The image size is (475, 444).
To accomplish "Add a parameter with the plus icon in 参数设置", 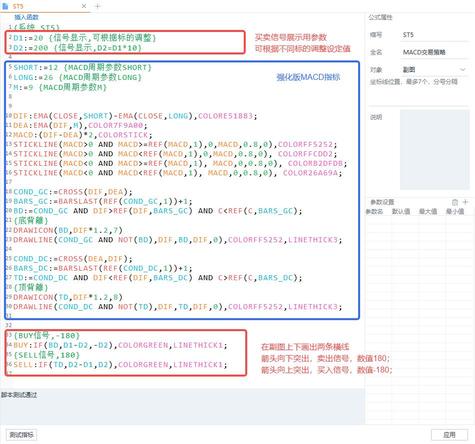I will 466,202.
